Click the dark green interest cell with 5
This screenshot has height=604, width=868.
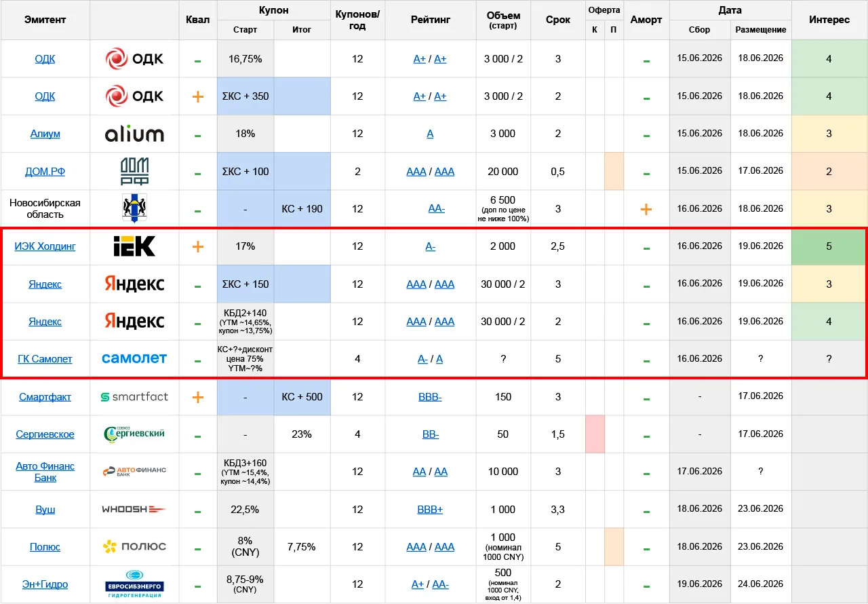[829, 246]
